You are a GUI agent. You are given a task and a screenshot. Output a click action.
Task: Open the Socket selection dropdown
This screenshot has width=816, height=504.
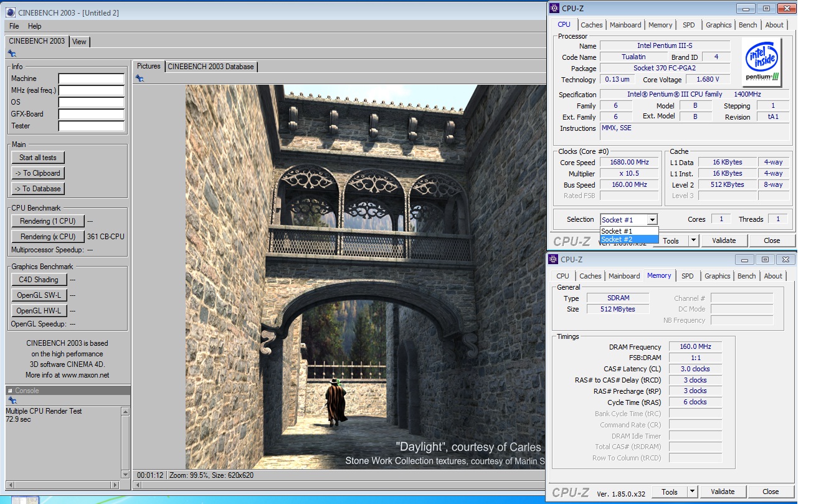click(652, 220)
